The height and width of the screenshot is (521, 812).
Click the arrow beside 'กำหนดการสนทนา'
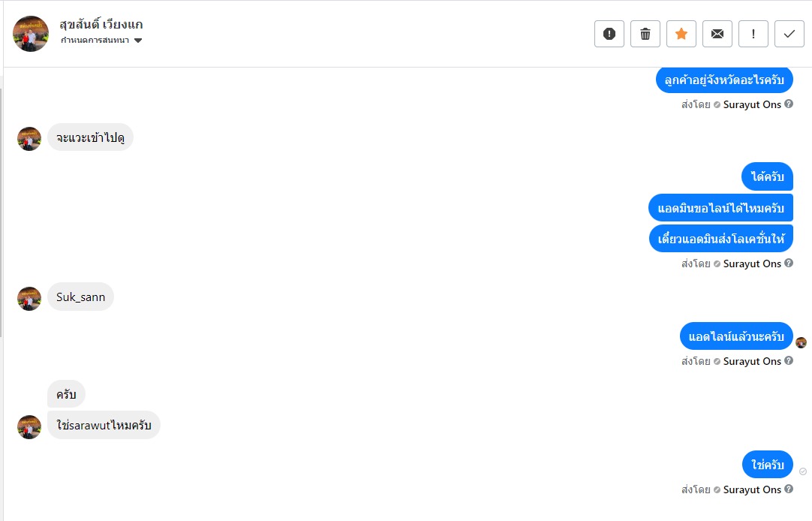click(138, 41)
